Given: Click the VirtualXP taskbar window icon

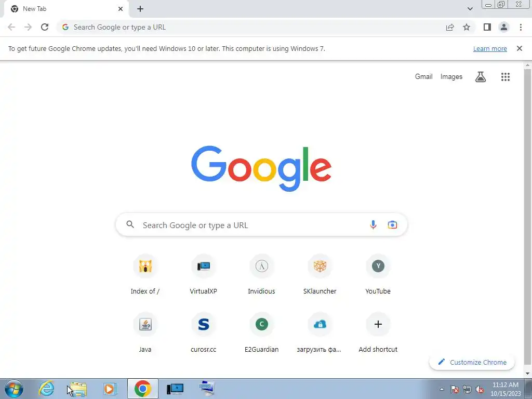Looking at the screenshot, I should tap(175, 389).
